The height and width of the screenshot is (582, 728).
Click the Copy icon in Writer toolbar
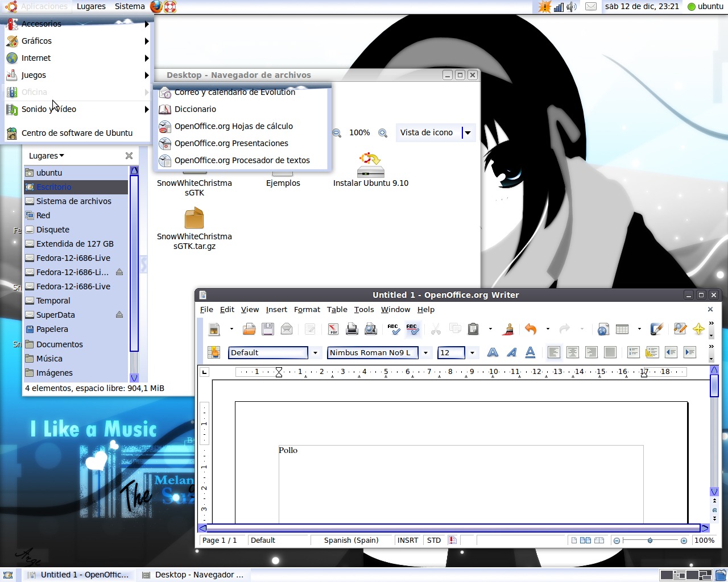455,329
